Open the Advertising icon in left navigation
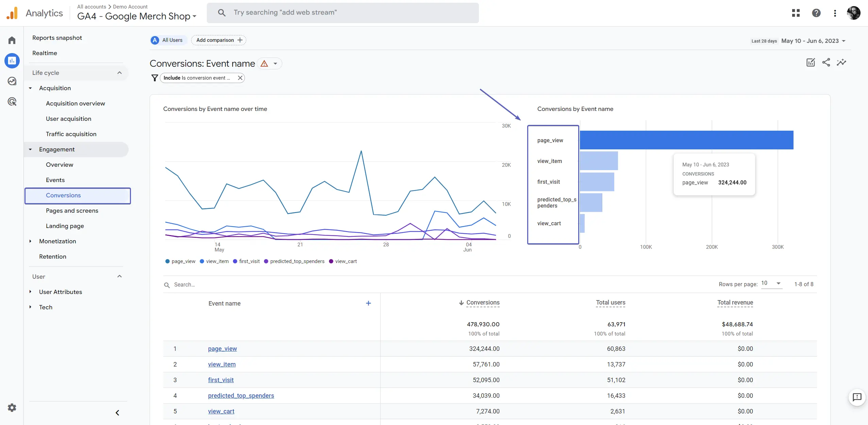 (x=12, y=101)
